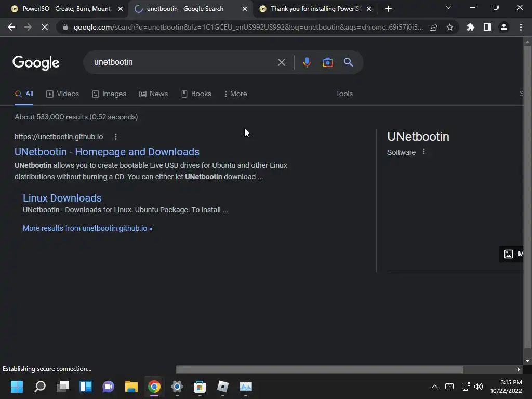Screen dimensions: 532x399
Task: Click the Chrome address bar URL
Action: 248,27
